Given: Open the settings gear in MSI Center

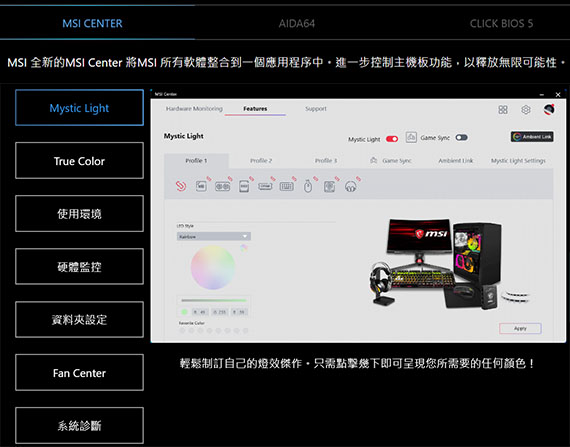Looking at the screenshot, I should tap(526, 109).
